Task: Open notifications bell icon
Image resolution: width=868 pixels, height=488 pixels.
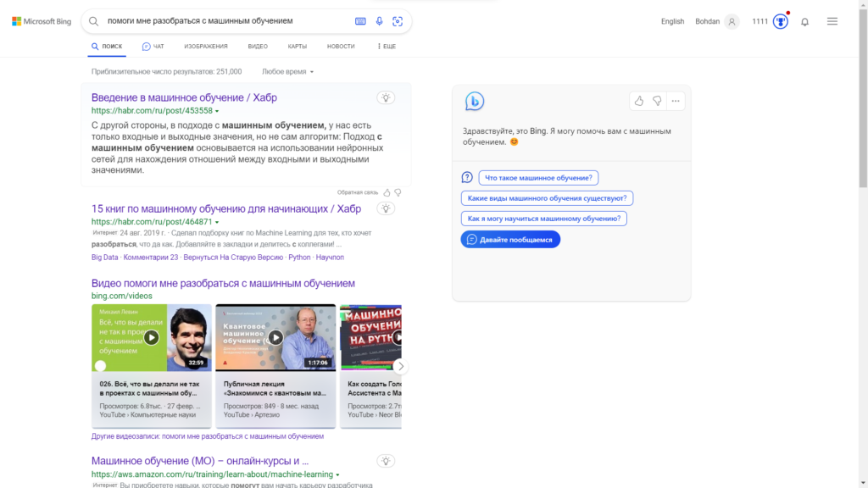Action: tap(804, 22)
